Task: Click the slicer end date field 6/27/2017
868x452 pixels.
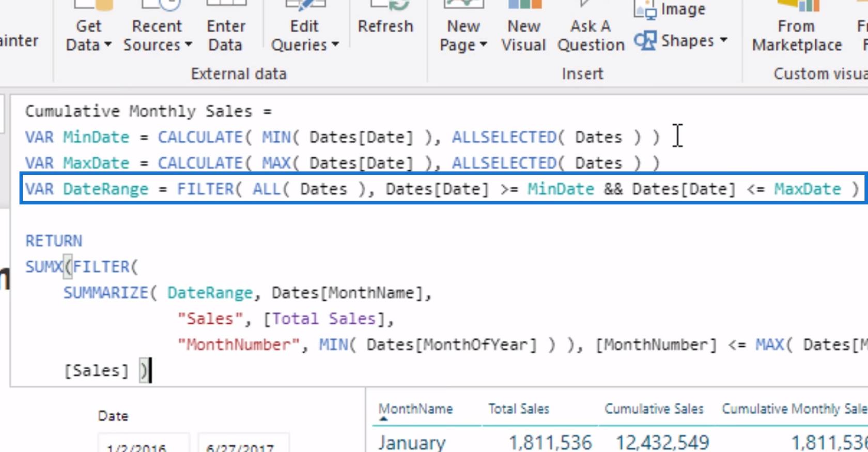Action: tap(243, 444)
